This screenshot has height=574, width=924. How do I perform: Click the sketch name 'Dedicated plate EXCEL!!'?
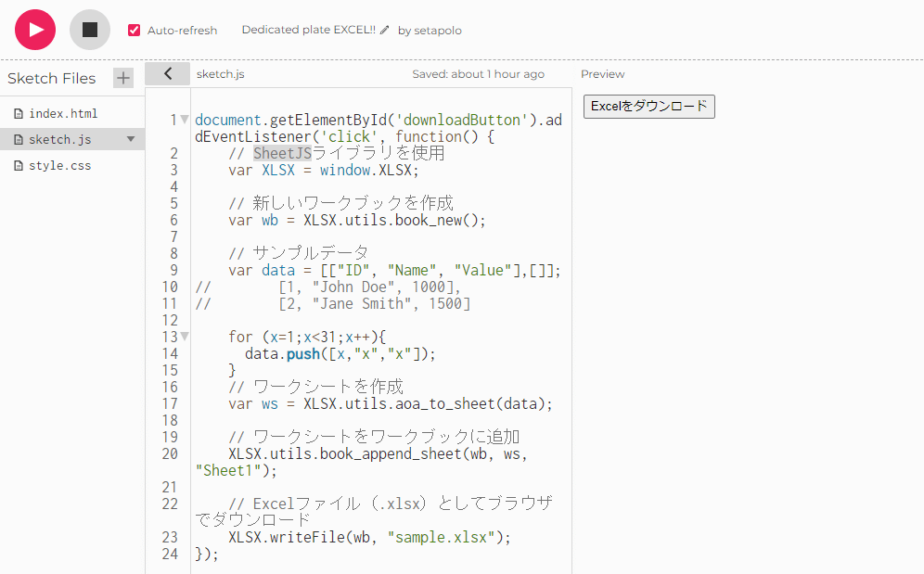point(308,31)
